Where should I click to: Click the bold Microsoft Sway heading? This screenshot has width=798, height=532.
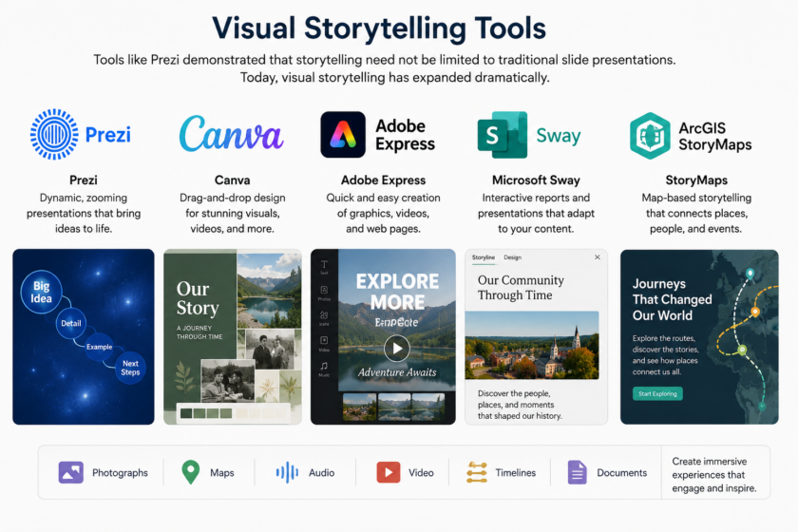(536, 180)
